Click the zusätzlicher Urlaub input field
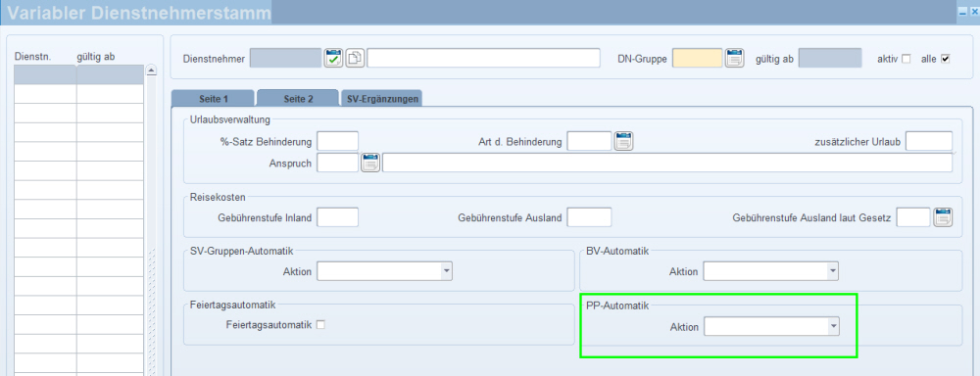Screen dimensions: 980x376 tap(929, 141)
